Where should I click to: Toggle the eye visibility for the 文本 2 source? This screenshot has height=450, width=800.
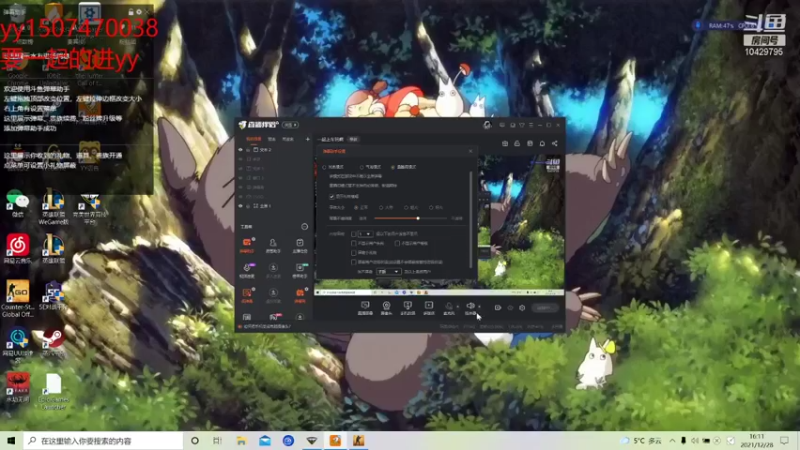[240, 150]
